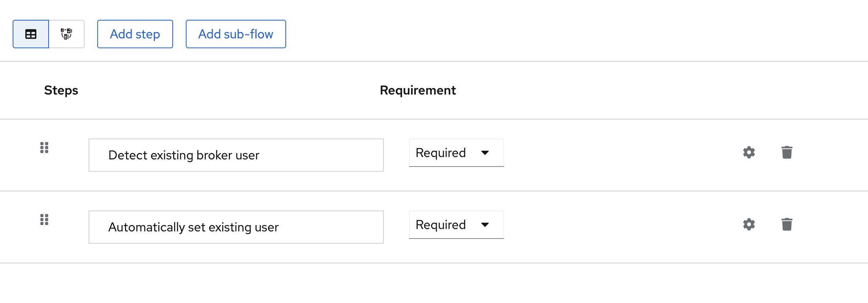Viewport: 868px width, 303px height.
Task: Switch to flow diagram view icon
Action: click(x=66, y=34)
